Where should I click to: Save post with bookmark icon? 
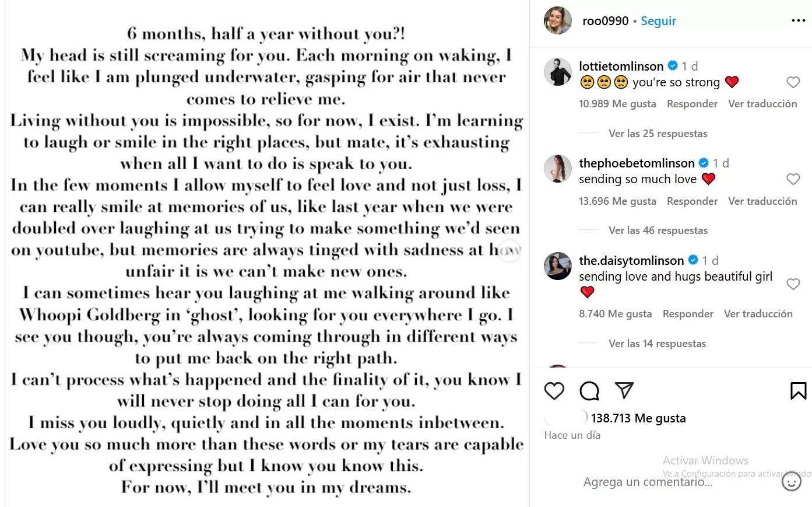pos(798,391)
